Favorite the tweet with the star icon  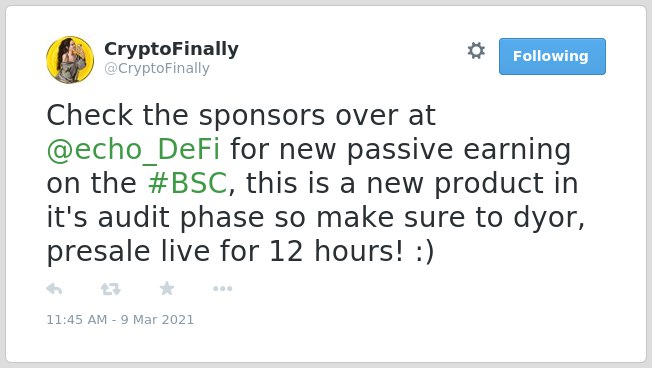167,288
